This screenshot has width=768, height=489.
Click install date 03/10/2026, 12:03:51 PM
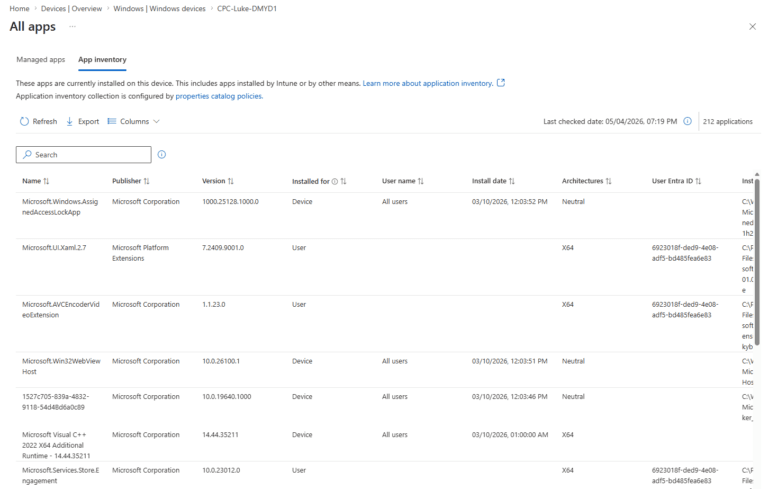click(509, 362)
